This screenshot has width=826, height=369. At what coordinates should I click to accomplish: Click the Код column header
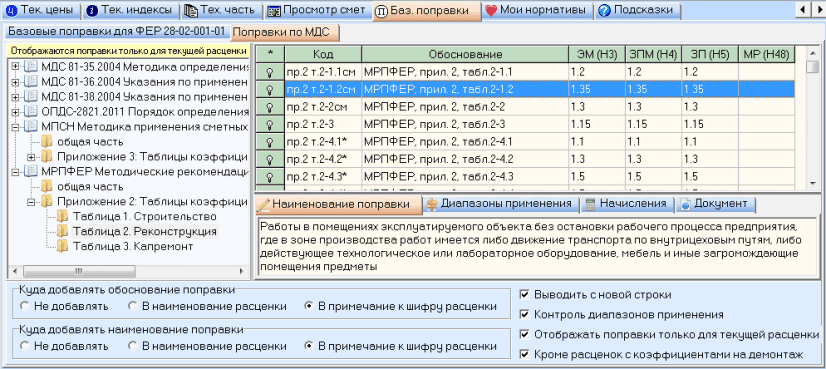tap(323, 54)
